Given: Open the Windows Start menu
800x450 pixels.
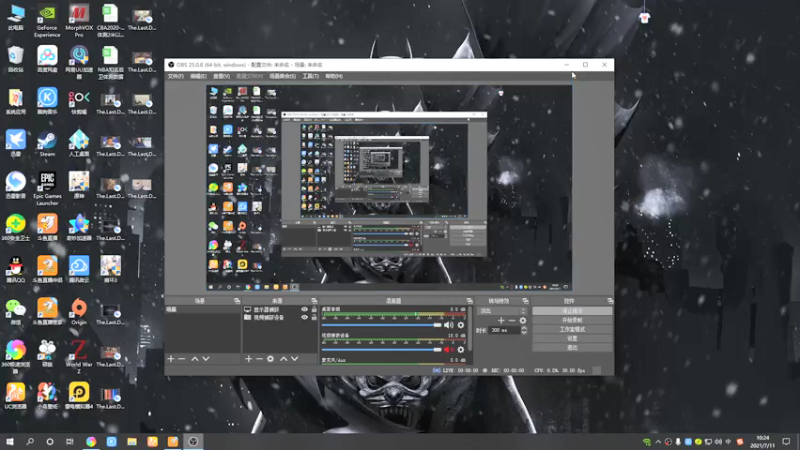Looking at the screenshot, I should 10,442.
